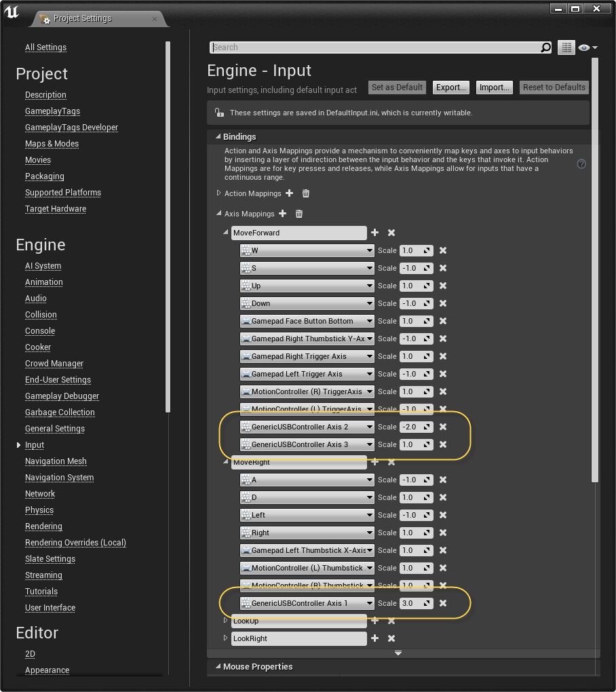Open the eye view options menu
The width and height of the screenshot is (616, 692).
588,47
